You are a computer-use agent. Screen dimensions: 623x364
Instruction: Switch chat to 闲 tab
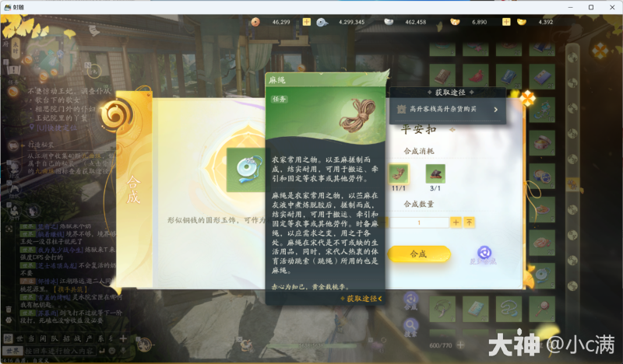tap(43, 338)
